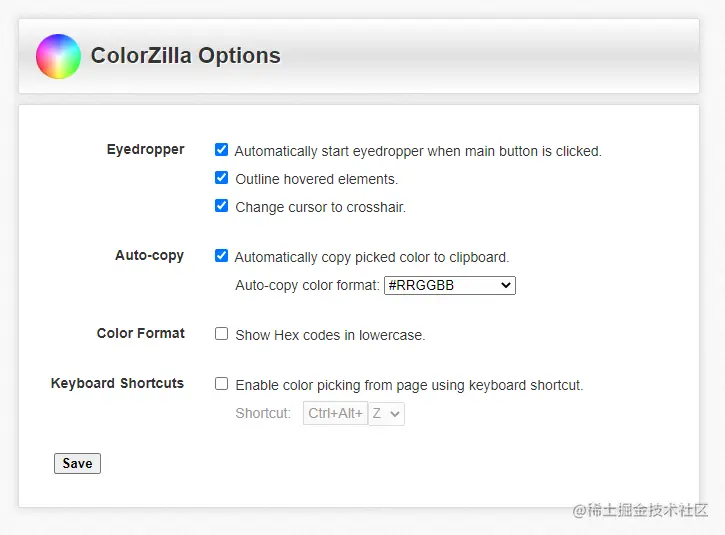
Task: Enable the Show Hex codes in lowercase checkbox
Action: 222,334
